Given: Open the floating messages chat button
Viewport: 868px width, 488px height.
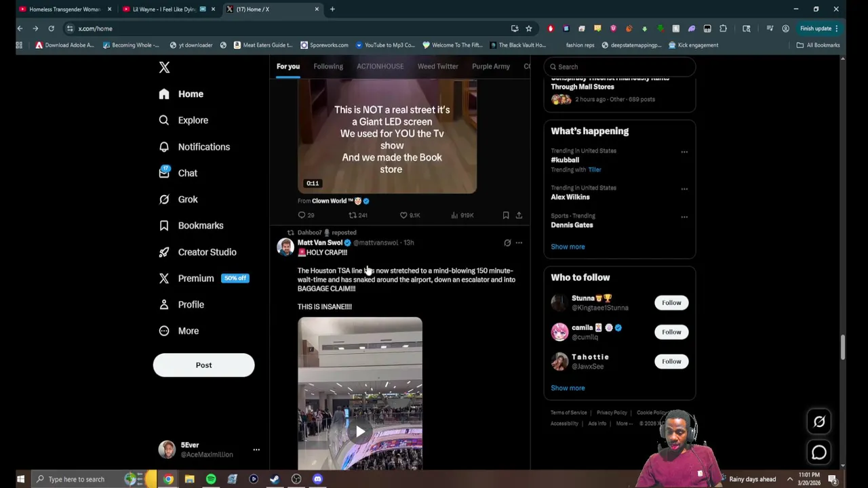Looking at the screenshot, I should point(819,452).
